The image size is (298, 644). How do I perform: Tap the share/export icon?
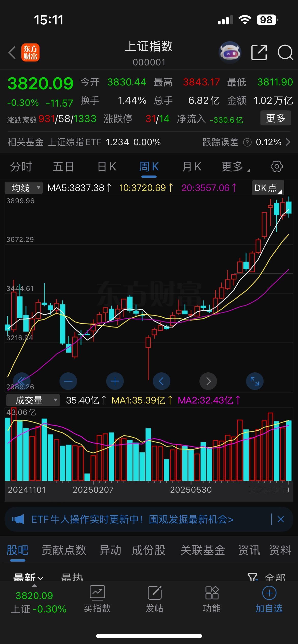(x=259, y=53)
